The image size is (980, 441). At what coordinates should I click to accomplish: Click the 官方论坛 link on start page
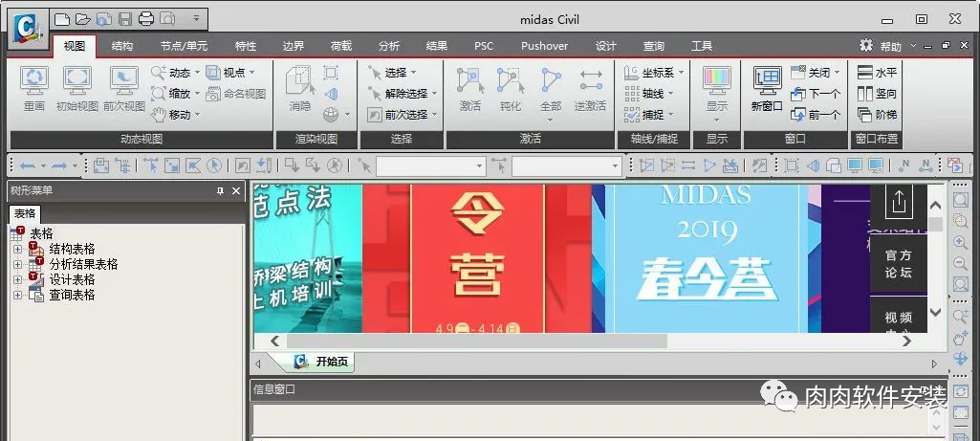899,263
